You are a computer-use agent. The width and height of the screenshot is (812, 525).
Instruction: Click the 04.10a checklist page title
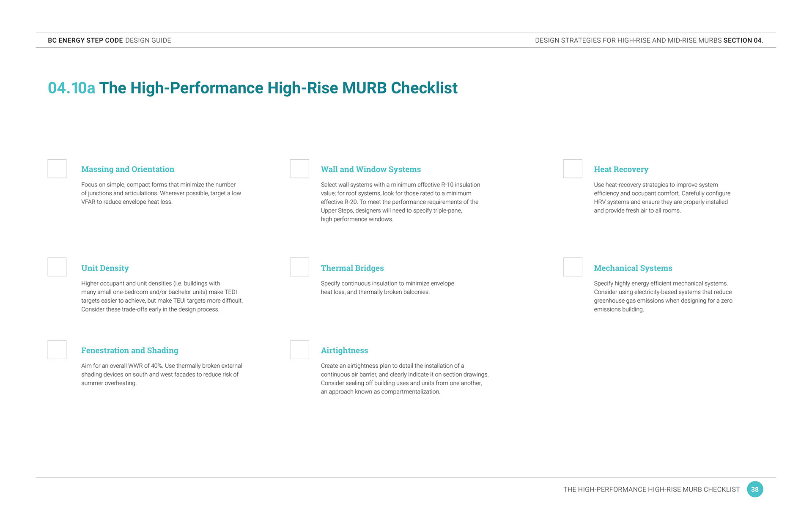click(x=252, y=88)
